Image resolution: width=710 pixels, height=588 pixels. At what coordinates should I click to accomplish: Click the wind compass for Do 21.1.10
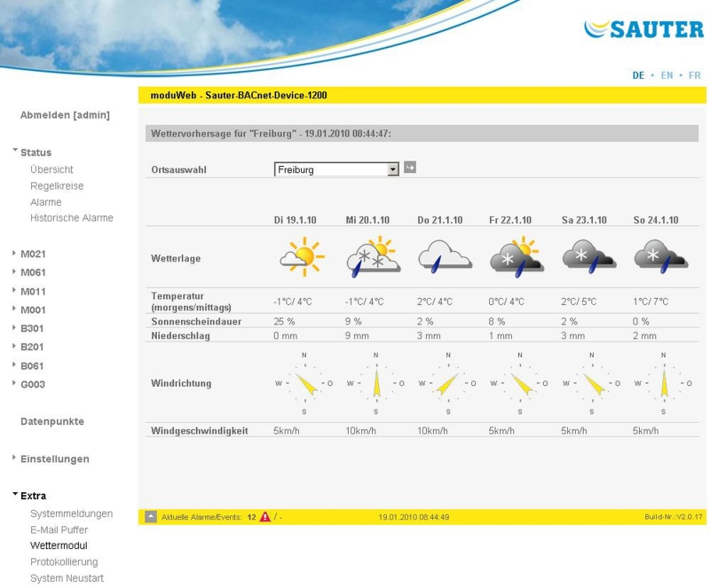(448, 383)
